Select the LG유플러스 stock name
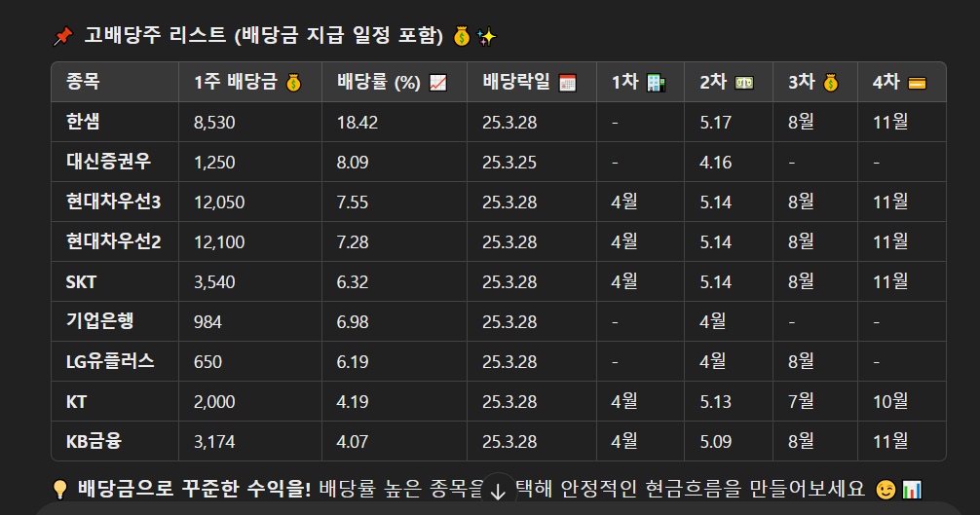 110,361
